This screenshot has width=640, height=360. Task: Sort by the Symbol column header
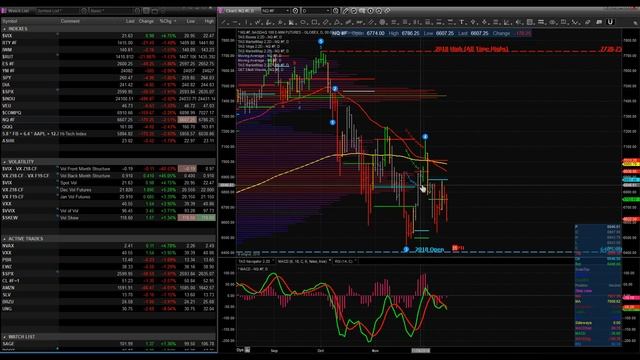point(10,21)
